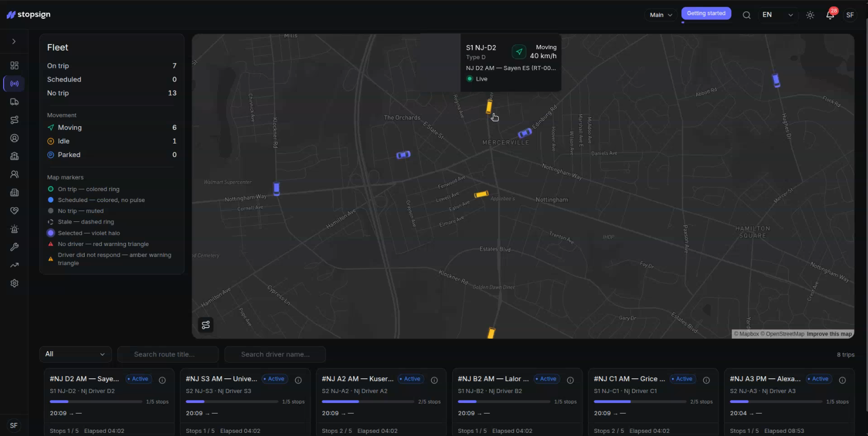Open the siren alerts icon in sidebar
The image size is (868, 436).
14,229
